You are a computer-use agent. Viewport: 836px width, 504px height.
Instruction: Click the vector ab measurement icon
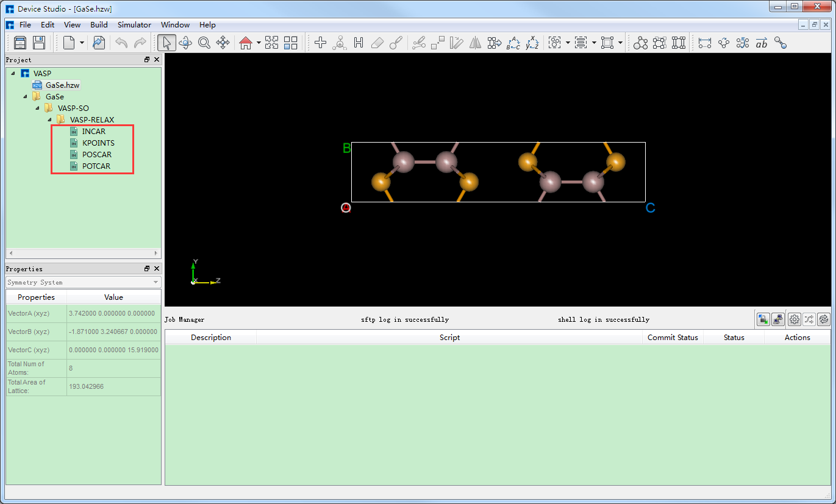pos(762,43)
